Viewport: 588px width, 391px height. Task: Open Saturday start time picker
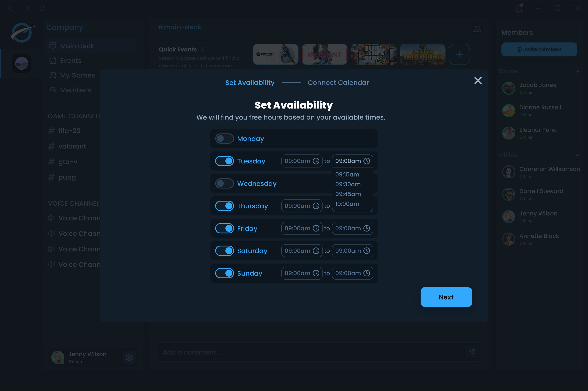pyautogui.click(x=302, y=251)
